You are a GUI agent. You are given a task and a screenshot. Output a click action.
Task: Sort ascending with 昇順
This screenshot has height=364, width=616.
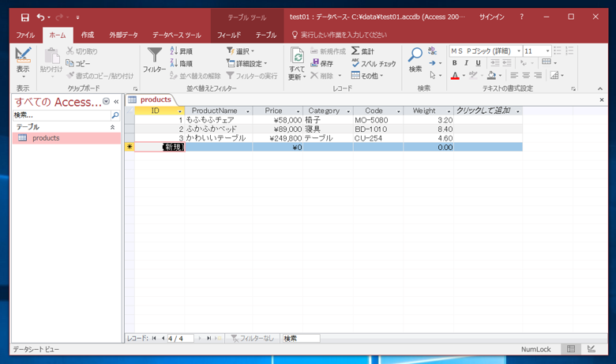(182, 51)
